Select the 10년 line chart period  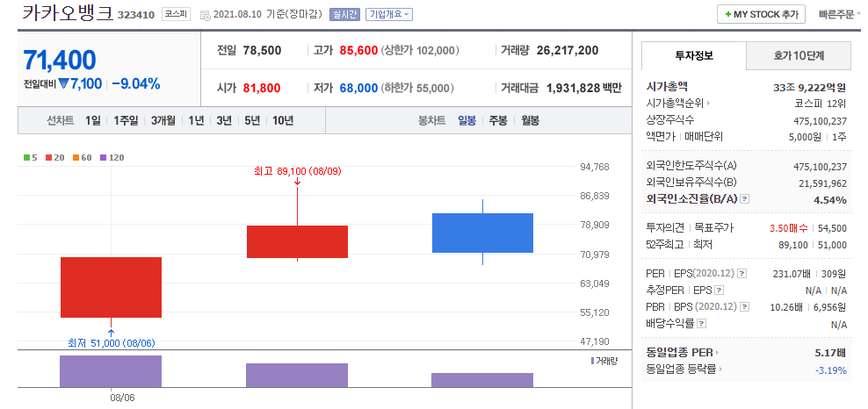coord(283,120)
